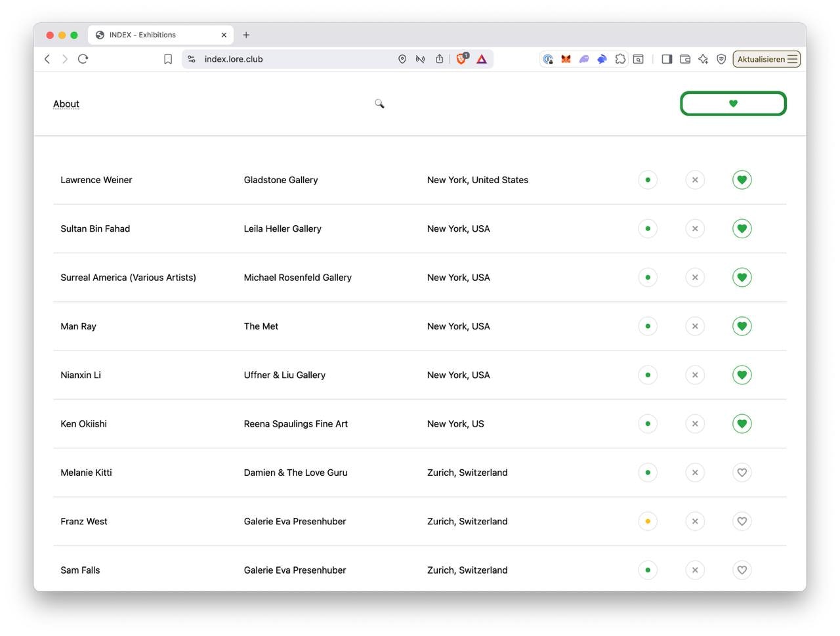Go back in browser history
This screenshot has height=636, width=840.
coord(47,59)
